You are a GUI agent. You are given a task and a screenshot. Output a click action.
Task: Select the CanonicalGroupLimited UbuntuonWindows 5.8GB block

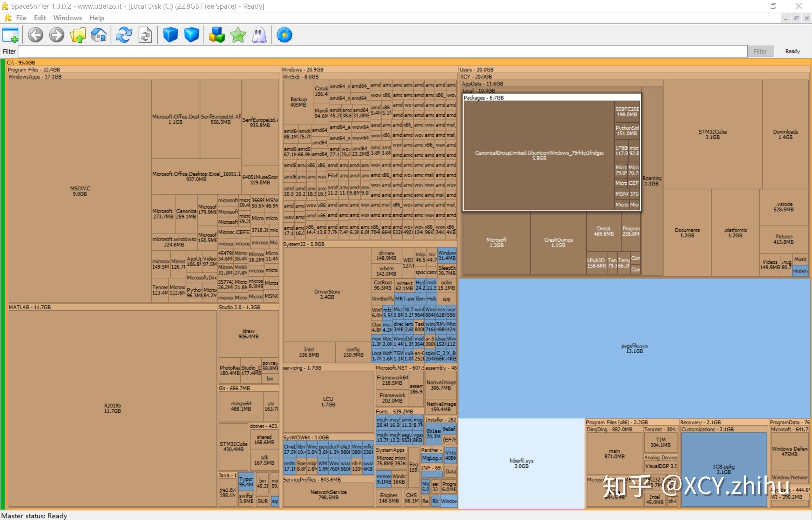(539, 156)
